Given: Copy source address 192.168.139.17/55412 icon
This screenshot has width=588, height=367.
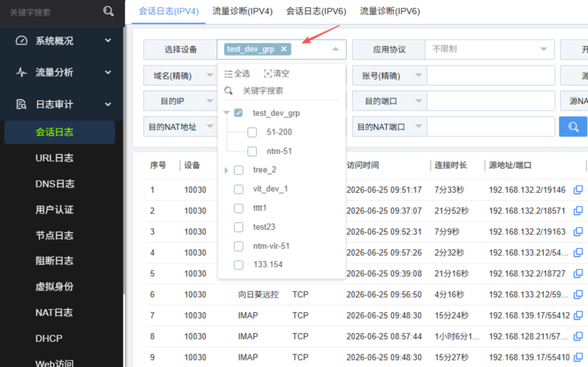Looking at the screenshot, I should point(578,315).
